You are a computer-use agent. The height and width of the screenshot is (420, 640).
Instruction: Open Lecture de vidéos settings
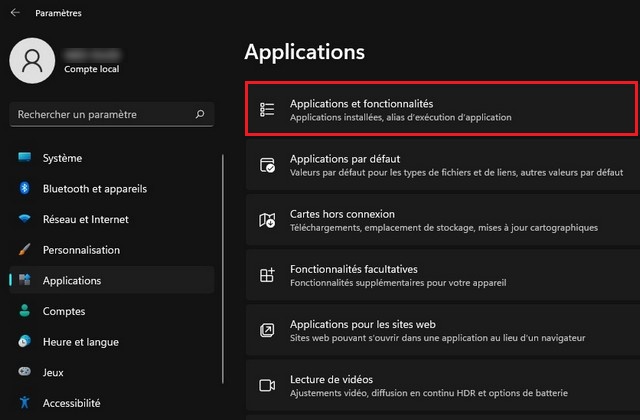click(x=442, y=385)
